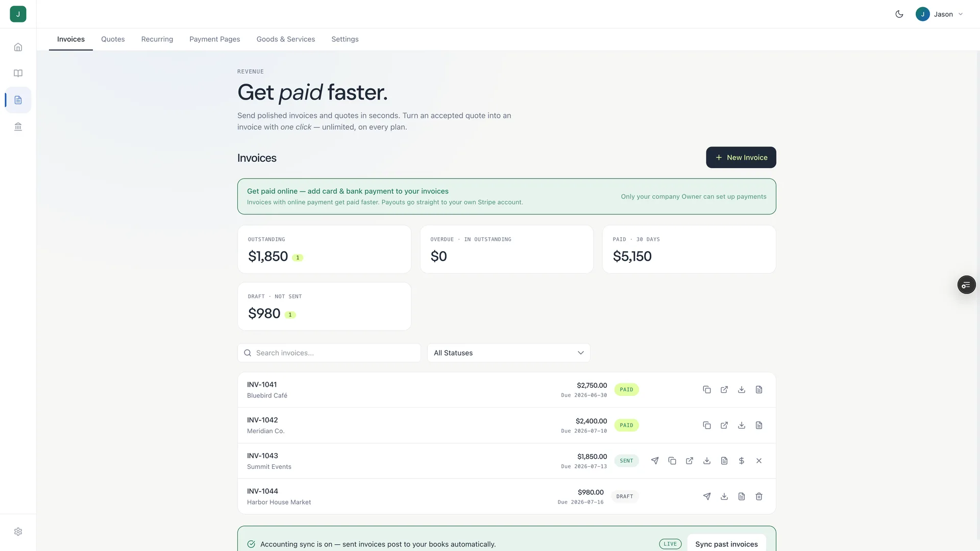Open INV-1041 in external view

724,390
